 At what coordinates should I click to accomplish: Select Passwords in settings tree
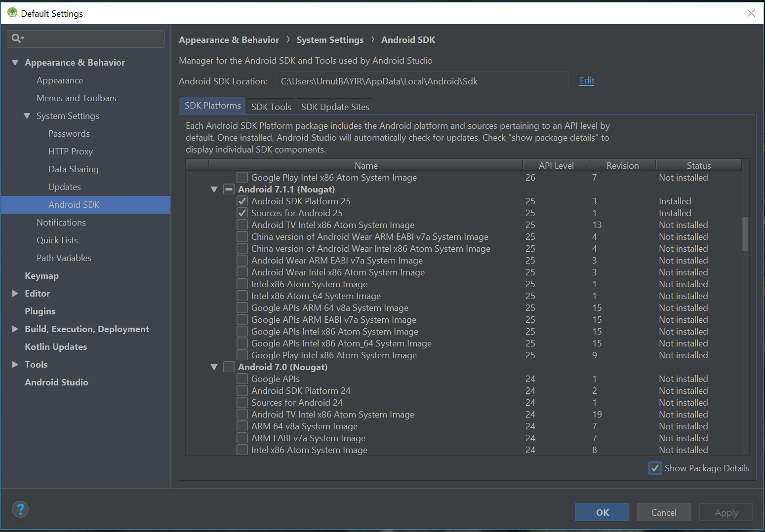69,134
